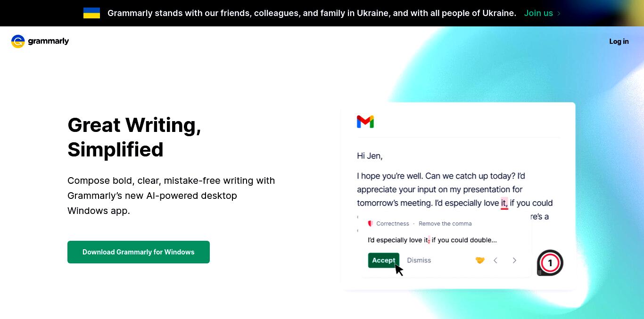Image resolution: width=644 pixels, height=319 pixels.
Task: Download Grammarly for Windows
Action: [x=139, y=252]
